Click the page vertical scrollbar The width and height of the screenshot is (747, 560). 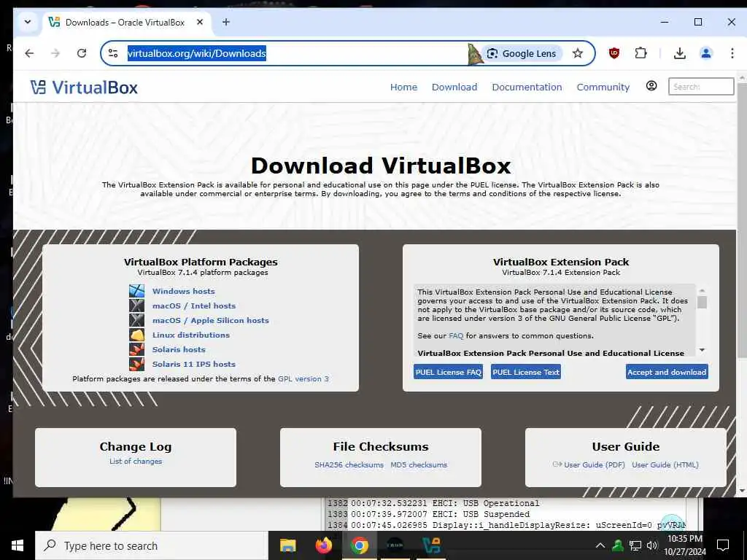click(742, 220)
